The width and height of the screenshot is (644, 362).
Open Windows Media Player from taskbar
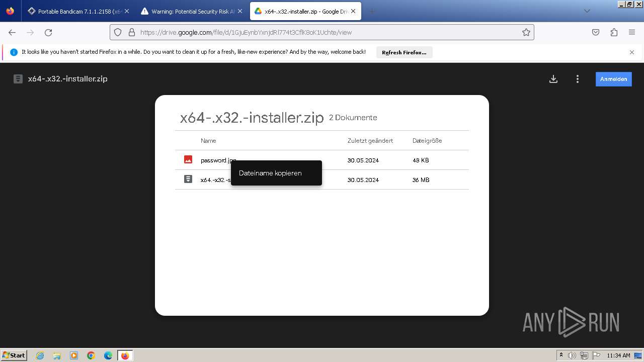click(74, 355)
